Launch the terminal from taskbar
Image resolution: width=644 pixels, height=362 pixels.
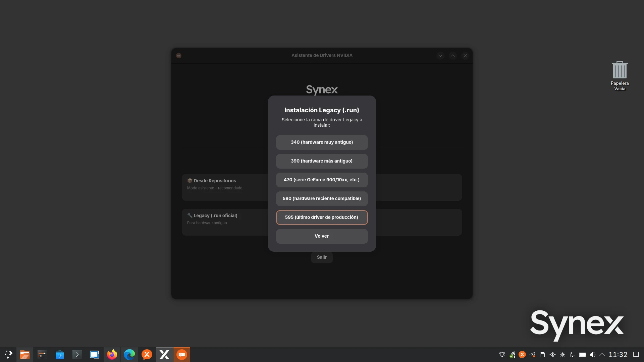77,354
